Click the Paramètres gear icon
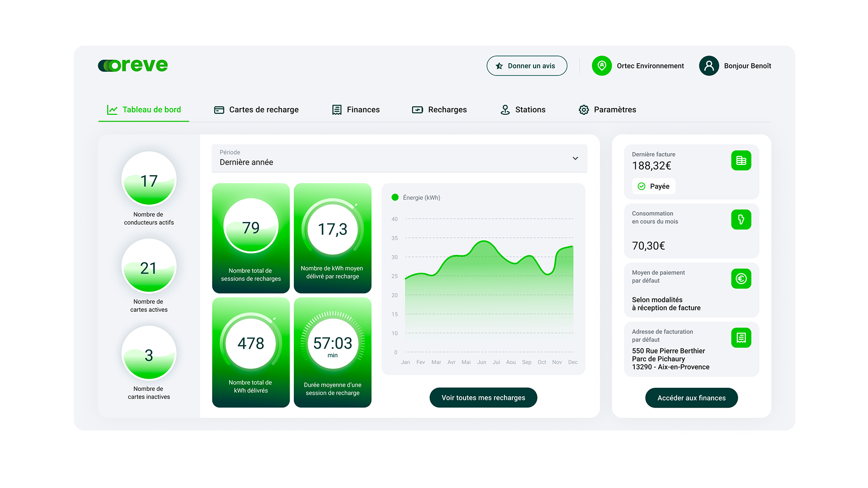 [x=584, y=110]
